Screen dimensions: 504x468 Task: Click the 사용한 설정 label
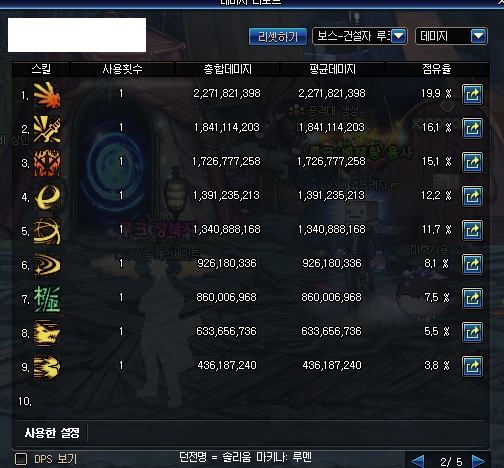click(52, 433)
